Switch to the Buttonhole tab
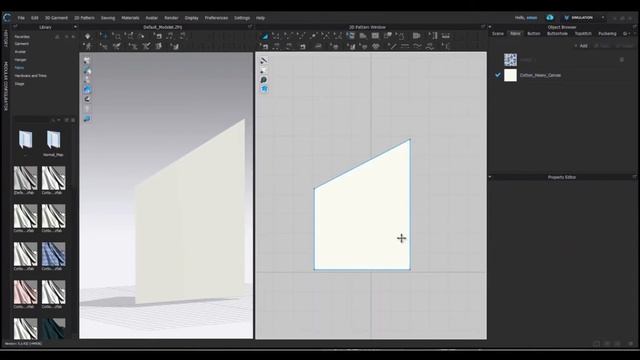Image resolution: width=640 pixels, height=360 pixels. click(x=557, y=33)
